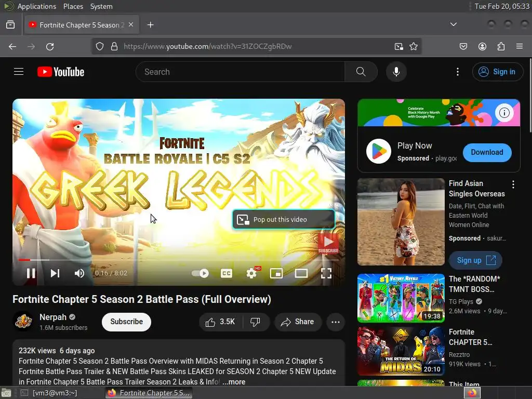Screen dimensions: 532x399
Task: Open the Nerpah channel name link
Action: (x=53, y=317)
